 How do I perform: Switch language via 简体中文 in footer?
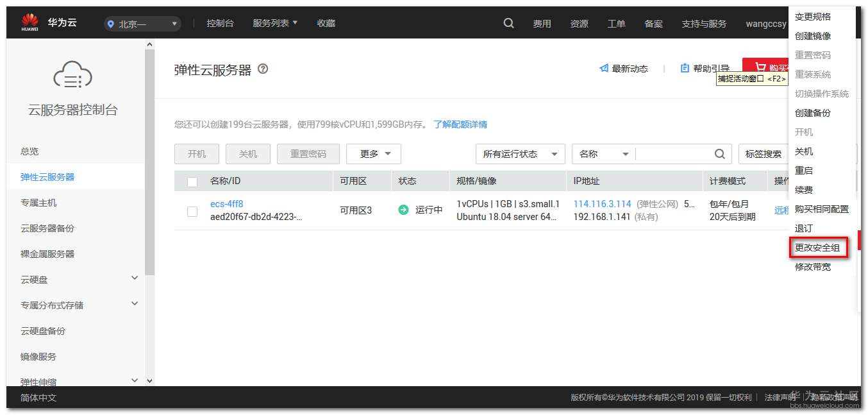coord(38,398)
